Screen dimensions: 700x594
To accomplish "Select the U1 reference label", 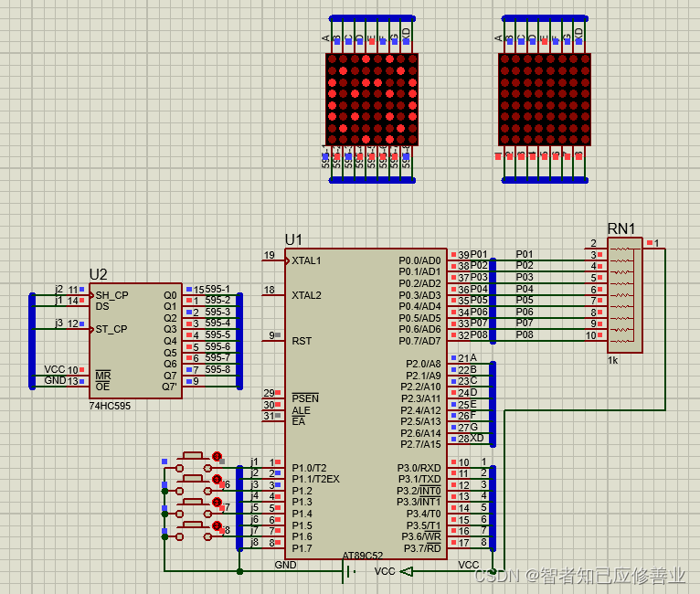I will tap(293, 239).
